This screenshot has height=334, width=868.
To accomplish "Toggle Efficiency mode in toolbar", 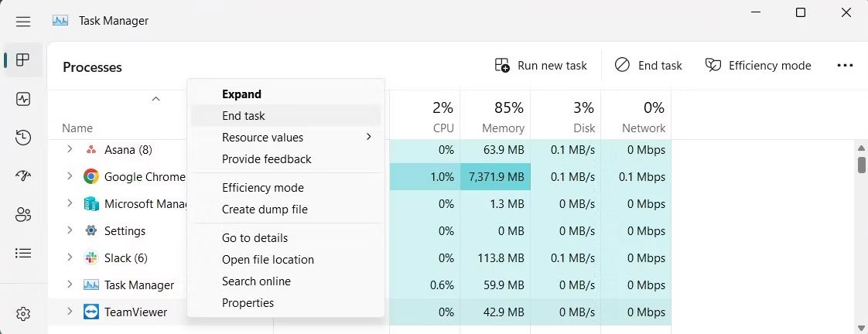I will (x=758, y=66).
